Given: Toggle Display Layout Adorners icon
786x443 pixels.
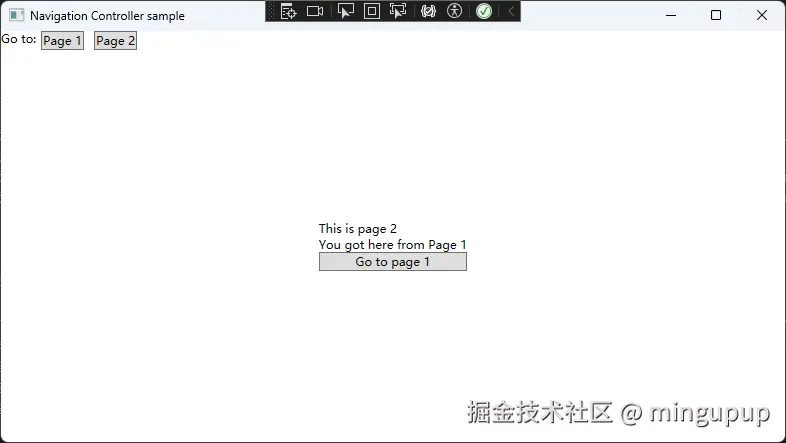Looking at the screenshot, I should (x=371, y=11).
